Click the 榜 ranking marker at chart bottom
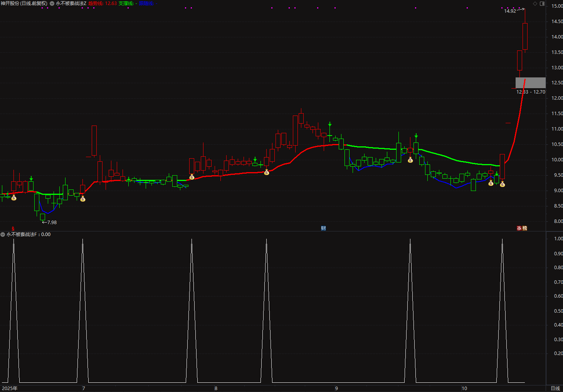 pyautogui.click(x=524, y=228)
